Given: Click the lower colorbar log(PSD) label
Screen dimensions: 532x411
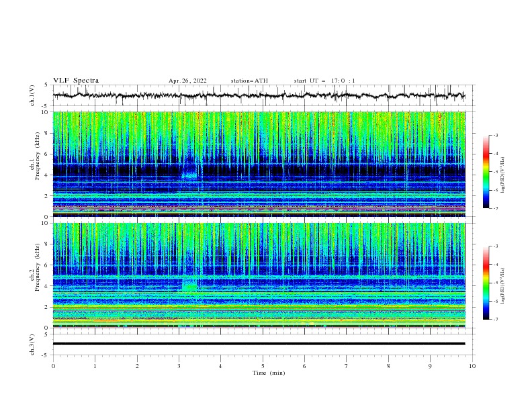Looking at the screenshot, I should click(502, 286).
